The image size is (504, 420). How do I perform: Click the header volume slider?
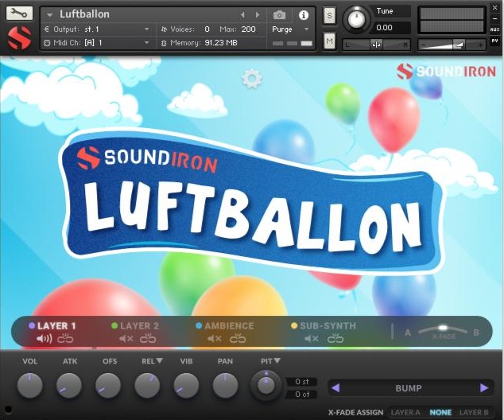tap(452, 45)
